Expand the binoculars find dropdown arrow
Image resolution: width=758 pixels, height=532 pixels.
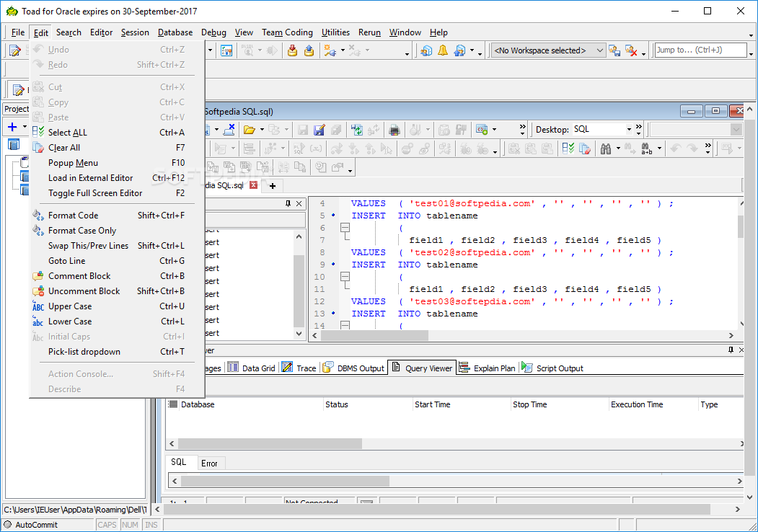(618, 148)
